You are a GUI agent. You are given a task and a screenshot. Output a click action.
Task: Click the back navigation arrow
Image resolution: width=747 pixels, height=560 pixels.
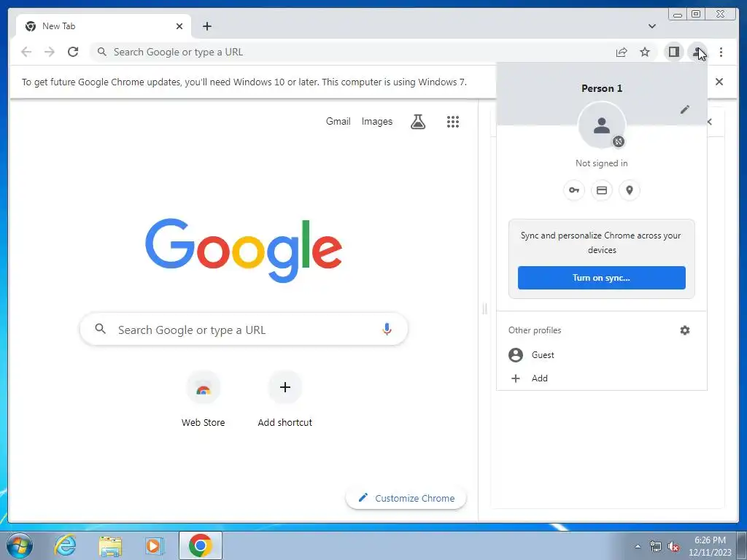[x=26, y=52]
